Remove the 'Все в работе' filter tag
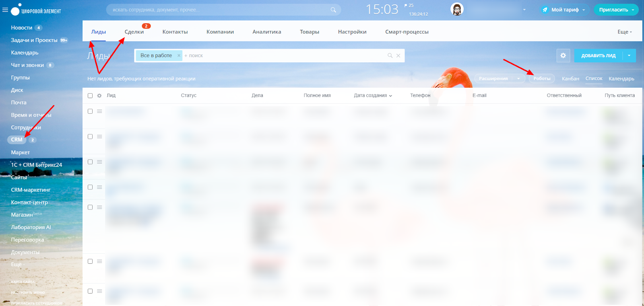 pyautogui.click(x=179, y=55)
